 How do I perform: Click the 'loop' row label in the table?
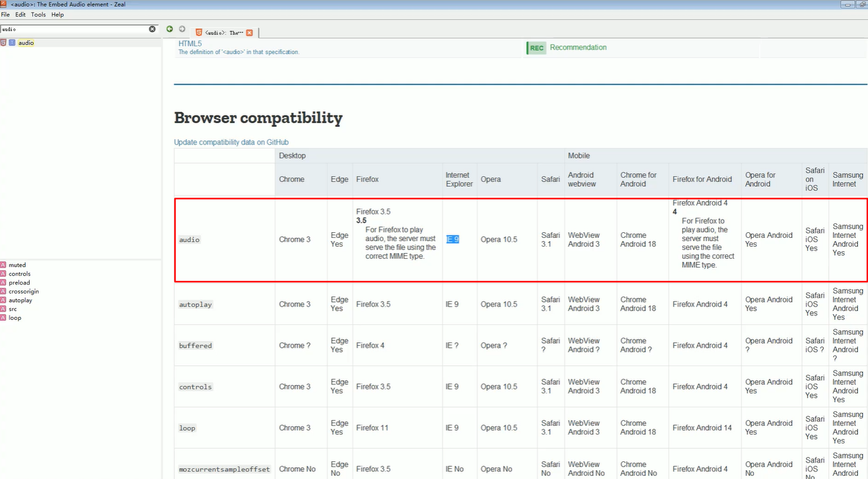187,428
